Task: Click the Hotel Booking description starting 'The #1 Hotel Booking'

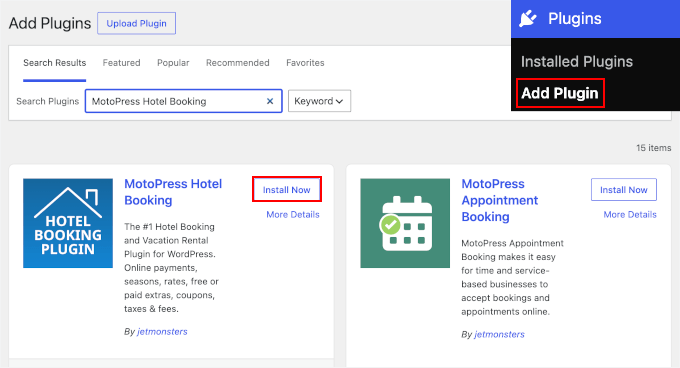Action: (171, 268)
